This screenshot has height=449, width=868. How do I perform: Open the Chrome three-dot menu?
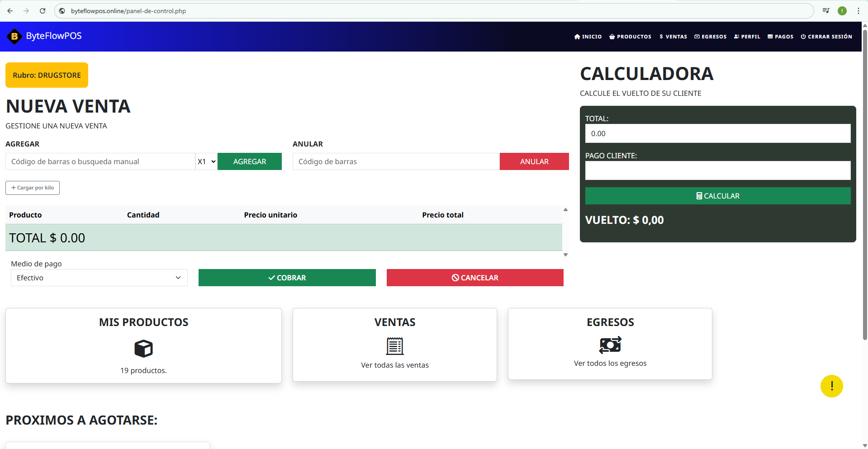(858, 11)
